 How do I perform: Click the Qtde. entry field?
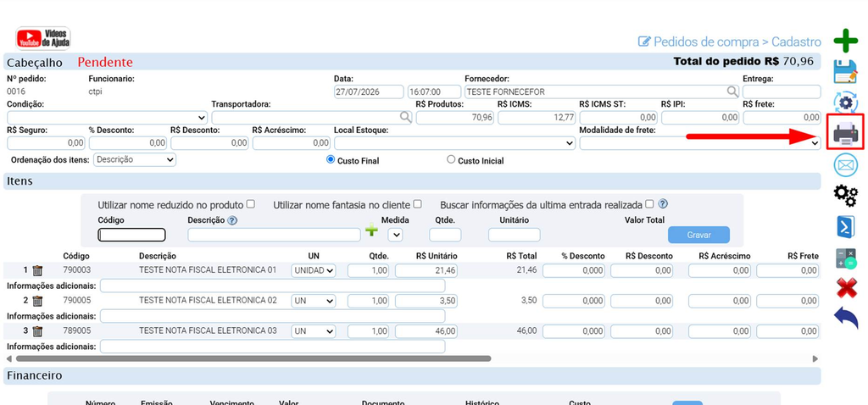click(445, 236)
